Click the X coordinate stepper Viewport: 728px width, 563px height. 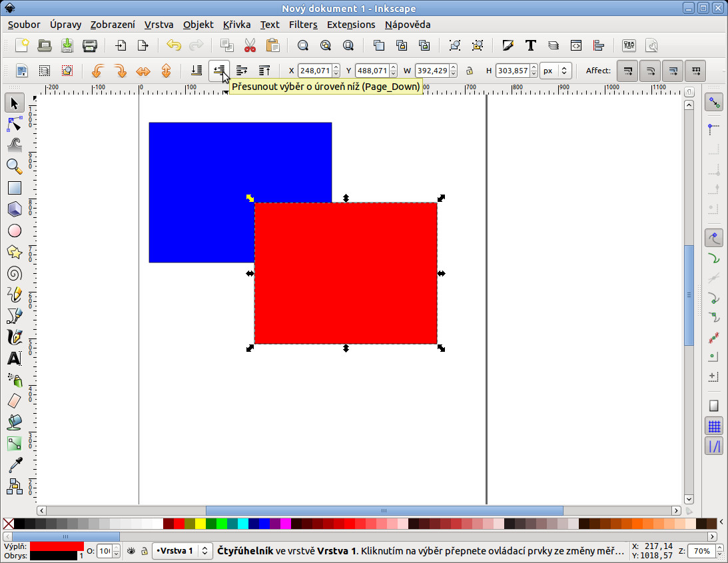tap(336, 71)
